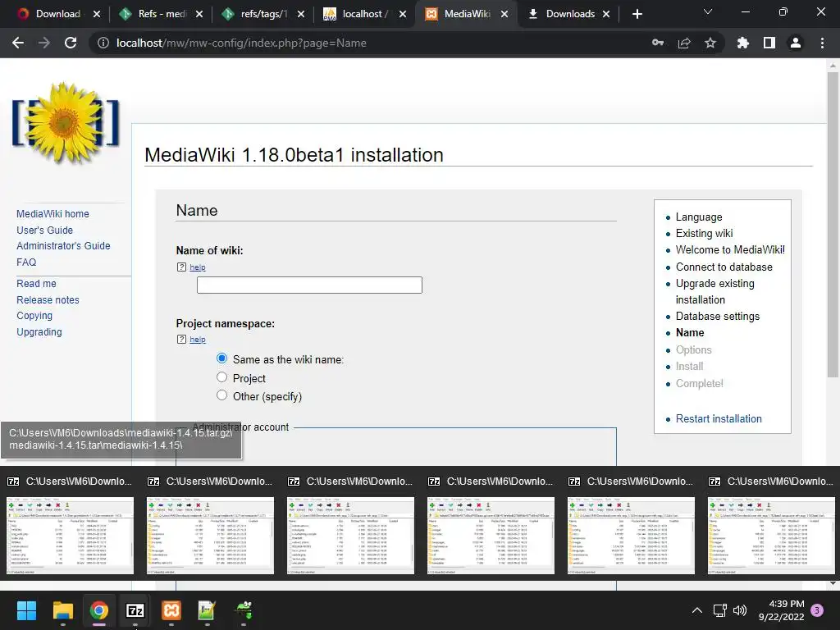840x630 pixels.
Task: Bookmark this page with the star
Action: point(710,43)
